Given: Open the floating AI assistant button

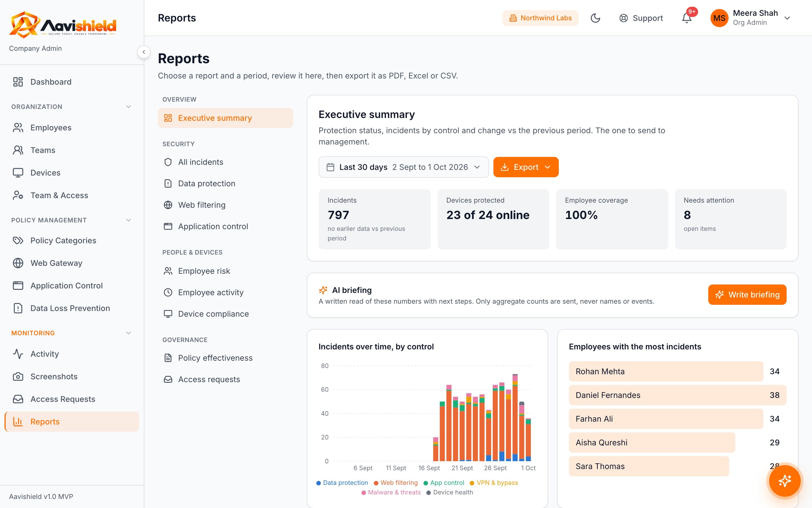Looking at the screenshot, I should pyautogui.click(x=785, y=481).
